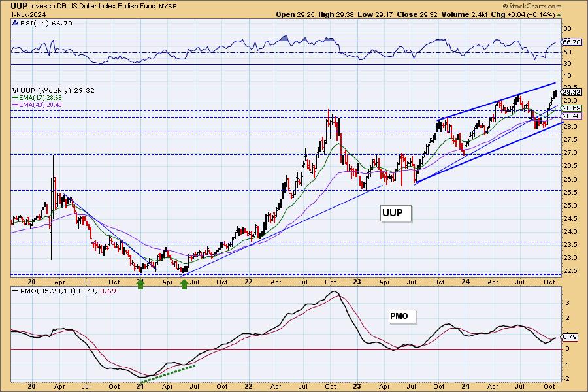The height and width of the screenshot is (392, 588).
Task: Click the green up arrow next to Jul 2021
Action: tap(184, 284)
